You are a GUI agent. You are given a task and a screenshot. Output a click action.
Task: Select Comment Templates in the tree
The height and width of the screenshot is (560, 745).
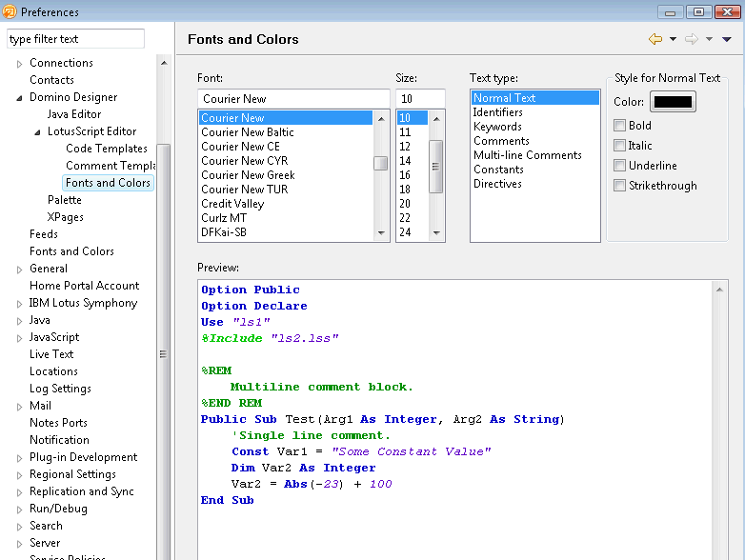(x=111, y=166)
